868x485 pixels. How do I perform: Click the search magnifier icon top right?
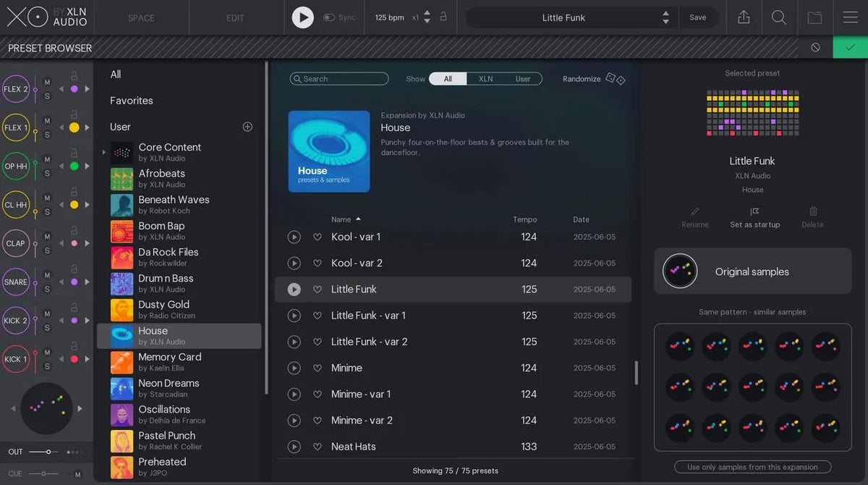point(779,17)
